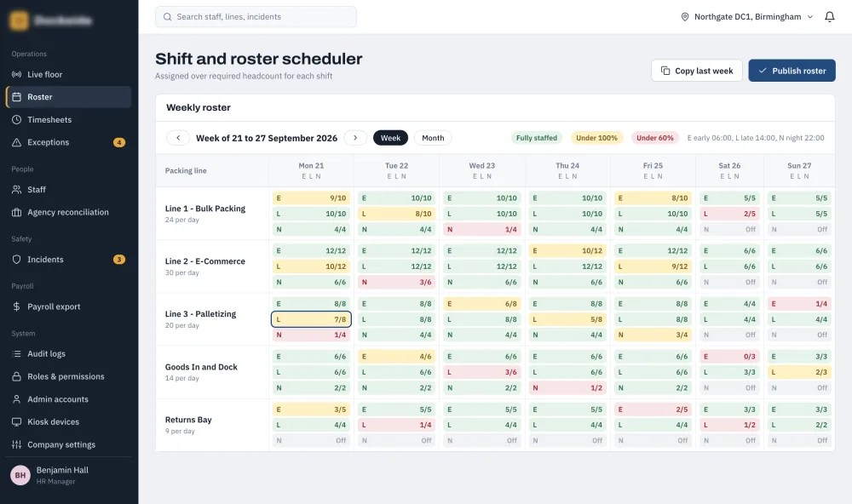Go to next week with right chevron
This screenshot has height=504, width=852.
click(x=355, y=138)
